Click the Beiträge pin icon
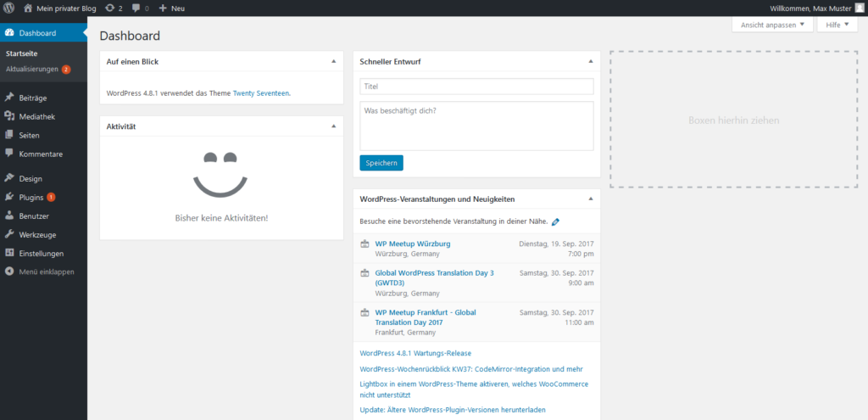 click(x=9, y=98)
